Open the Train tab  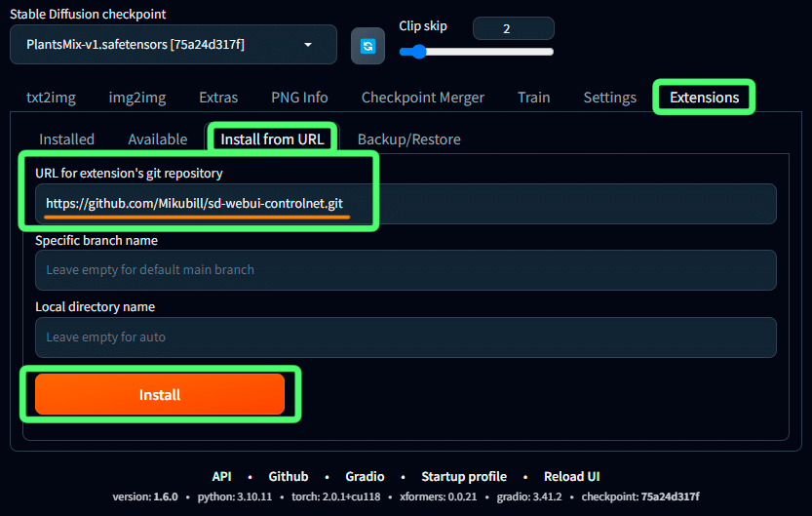533,98
